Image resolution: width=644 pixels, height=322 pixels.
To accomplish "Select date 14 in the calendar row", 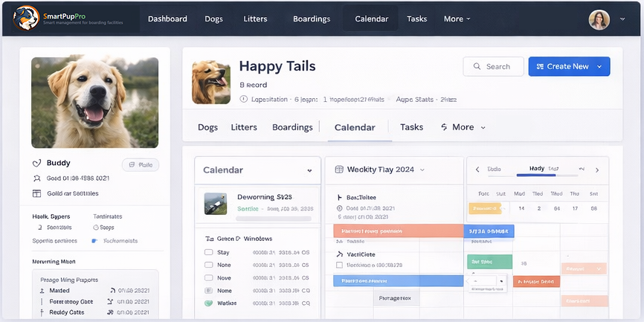I will [521, 209].
